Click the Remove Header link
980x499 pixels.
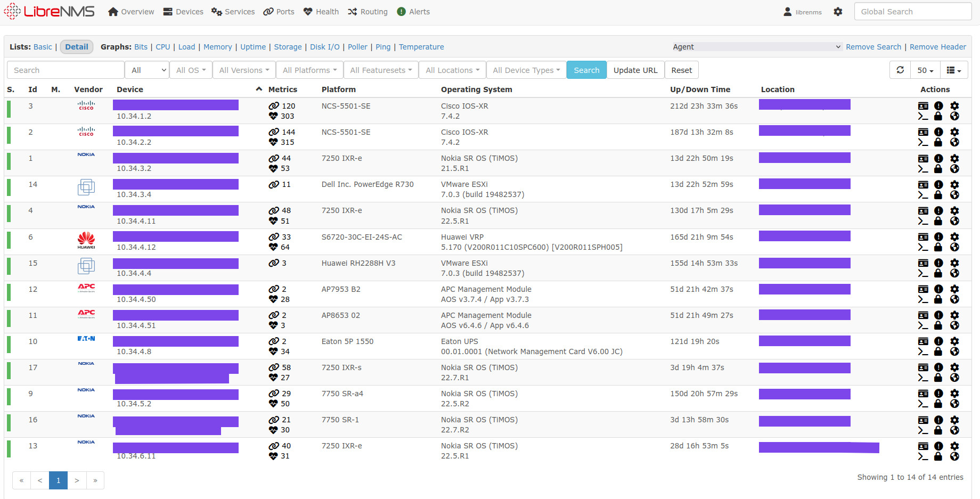[938, 47]
